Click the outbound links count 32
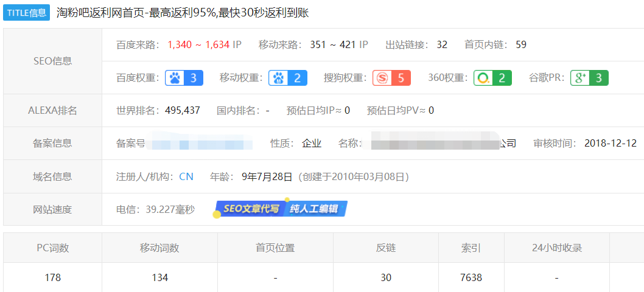644x292 pixels. (442, 45)
